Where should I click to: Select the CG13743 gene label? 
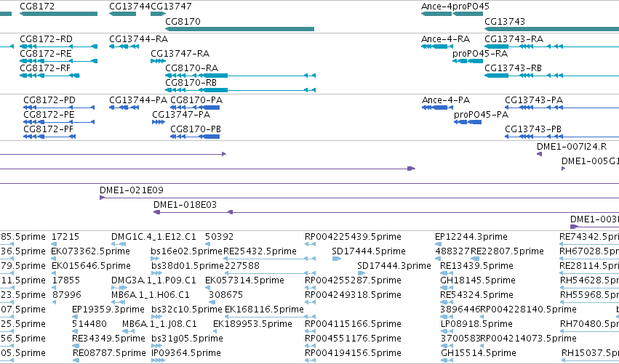pyautogui.click(x=505, y=21)
